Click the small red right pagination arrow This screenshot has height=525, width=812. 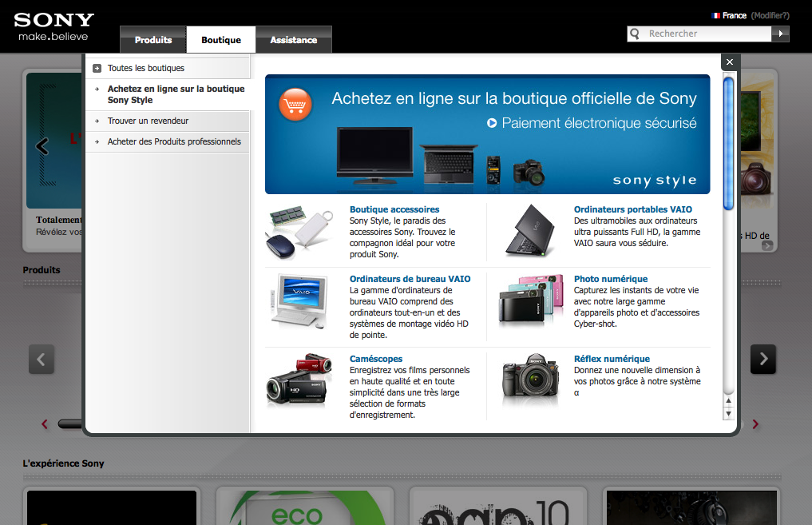(x=755, y=424)
